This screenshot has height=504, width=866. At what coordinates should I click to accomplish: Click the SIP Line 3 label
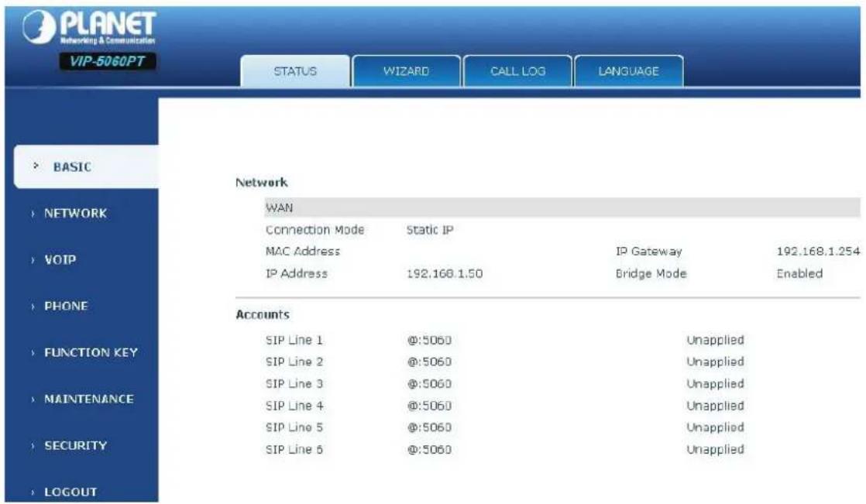click(294, 384)
